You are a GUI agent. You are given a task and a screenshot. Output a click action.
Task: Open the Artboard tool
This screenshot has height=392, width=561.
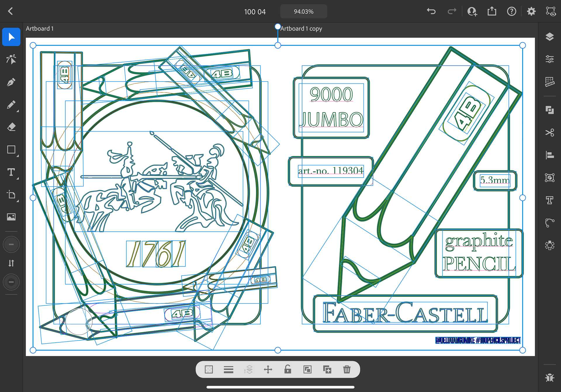pyautogui.click(x=11, y=195)
